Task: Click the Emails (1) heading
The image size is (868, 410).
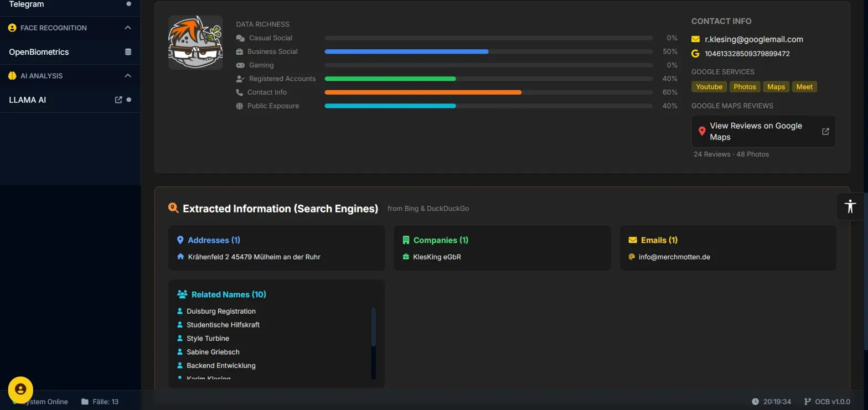Action: [659, 240]
